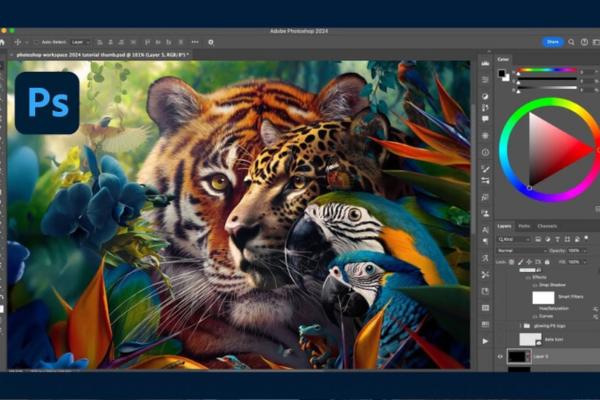Image resolution: width=600 pixels, height=400 pixels.
Task: Click Align left edges icon
Action: (x=100, y=42)
